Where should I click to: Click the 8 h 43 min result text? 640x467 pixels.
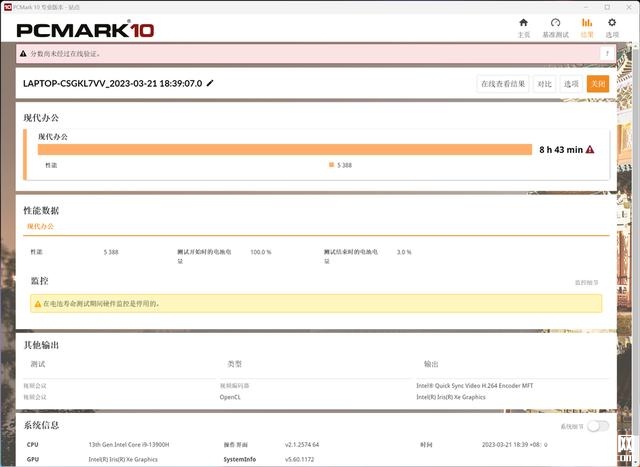pyautogui.click(x=561, y=150)
